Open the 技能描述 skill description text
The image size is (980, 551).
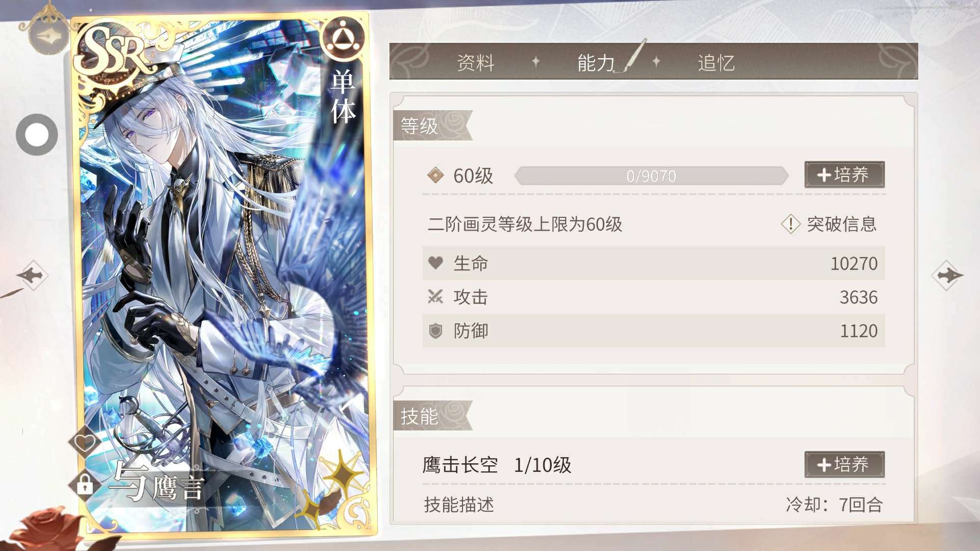(x=458, y=505)
